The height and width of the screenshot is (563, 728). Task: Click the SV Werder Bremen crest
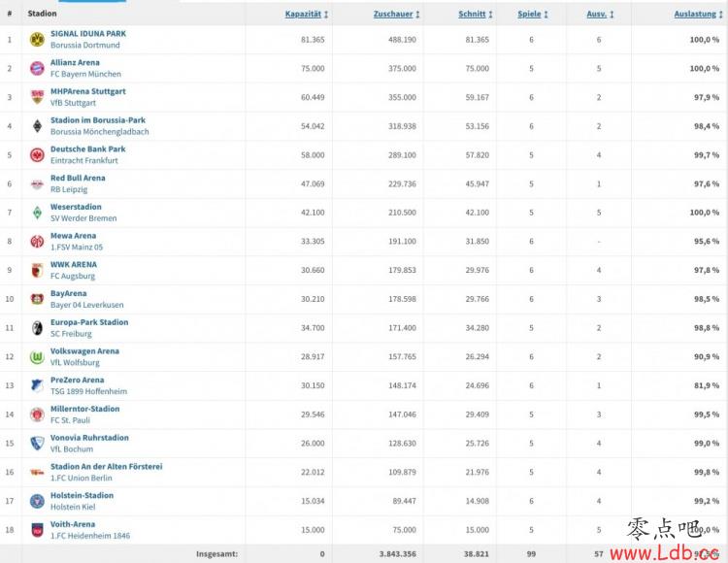pos(37,213)
